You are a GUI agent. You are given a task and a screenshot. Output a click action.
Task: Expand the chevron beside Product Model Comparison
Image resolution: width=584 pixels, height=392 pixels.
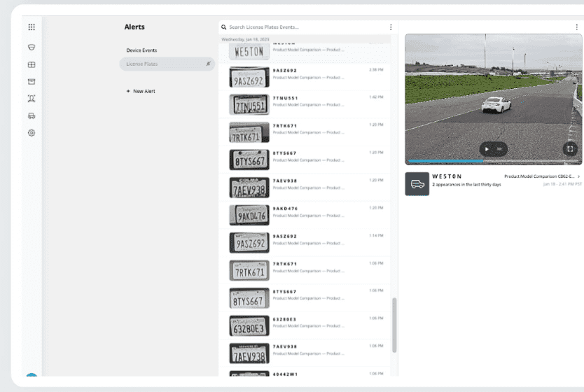(579, 176)
